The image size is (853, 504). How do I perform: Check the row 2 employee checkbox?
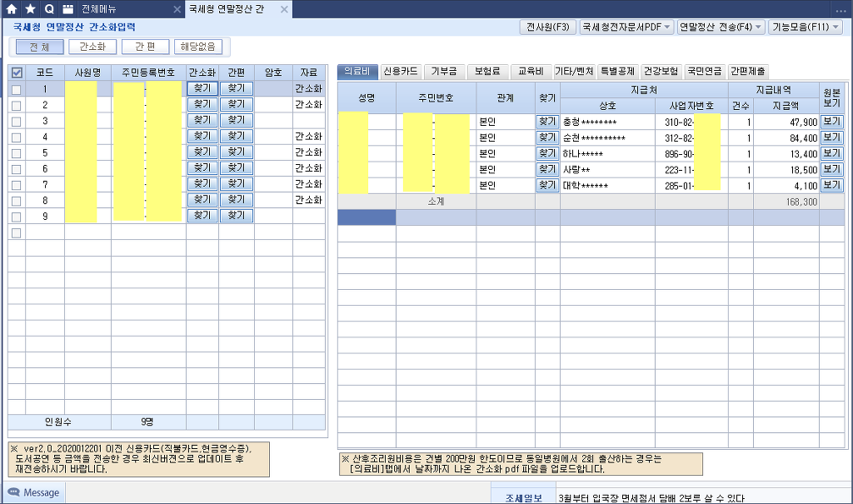[17, 106]
